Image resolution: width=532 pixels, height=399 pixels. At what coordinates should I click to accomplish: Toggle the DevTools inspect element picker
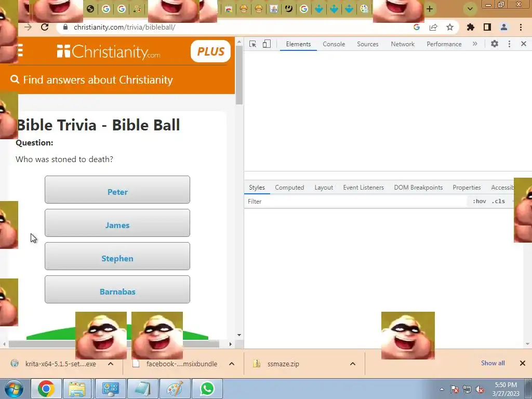(253, 44)
